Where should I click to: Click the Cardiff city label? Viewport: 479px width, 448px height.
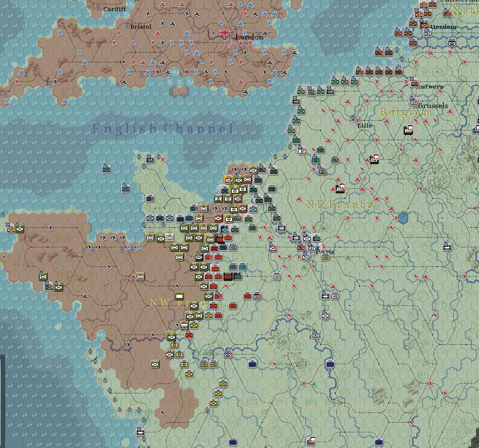coord(114,9)
